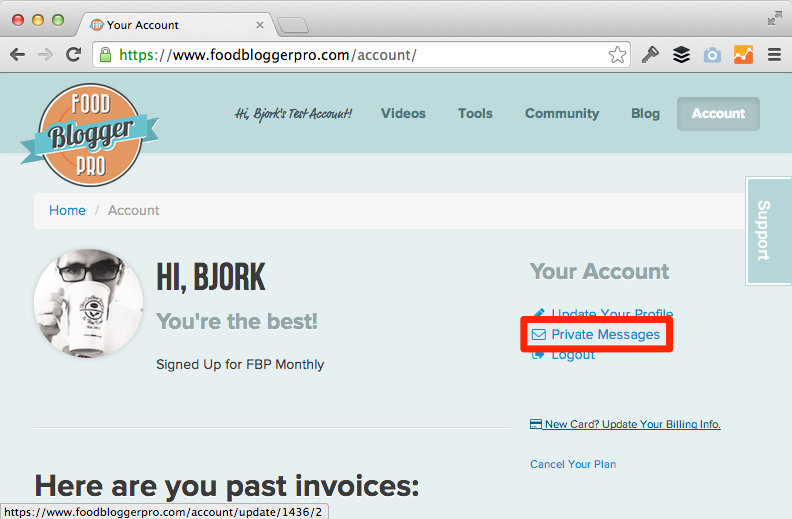
Task: Click the fullscreen arrows in the window corner
Action: point(774,19)
